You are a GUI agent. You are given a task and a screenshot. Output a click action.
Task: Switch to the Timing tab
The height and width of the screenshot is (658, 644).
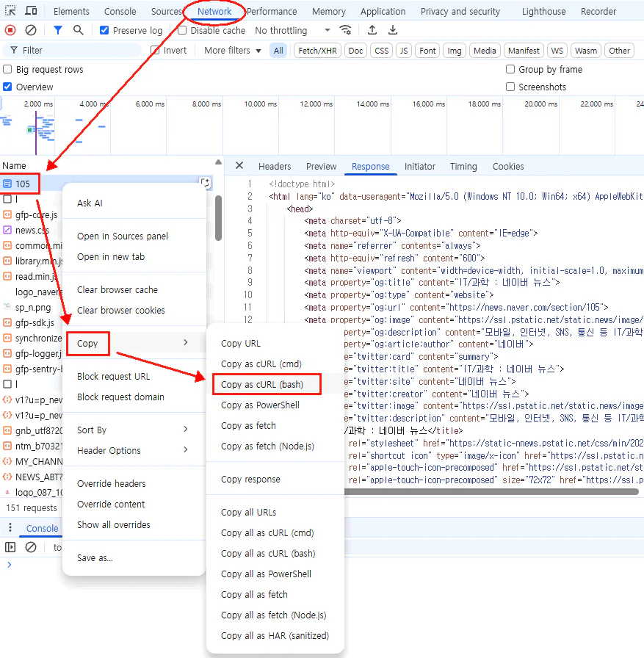click(x=463, y=166)
